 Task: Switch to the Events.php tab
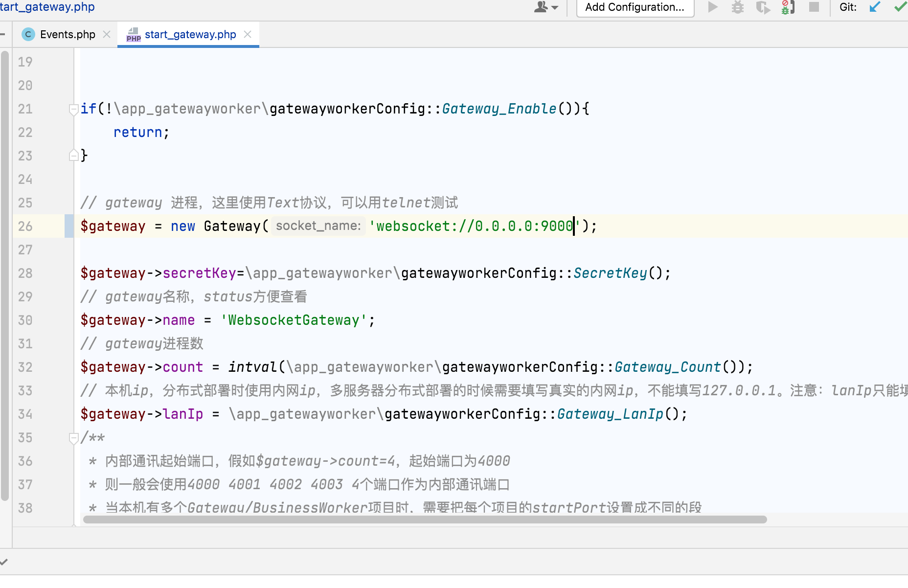pos(68,34)
